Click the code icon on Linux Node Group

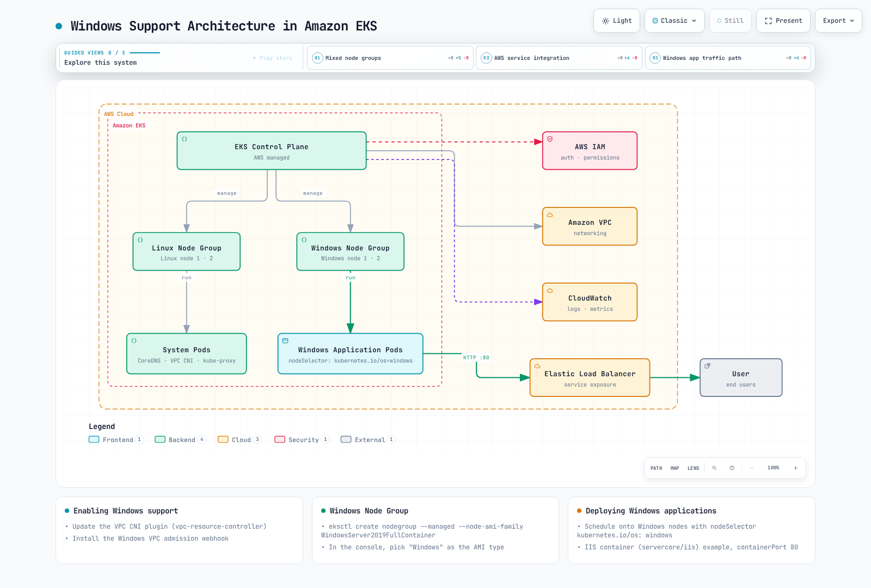[140, 240]
